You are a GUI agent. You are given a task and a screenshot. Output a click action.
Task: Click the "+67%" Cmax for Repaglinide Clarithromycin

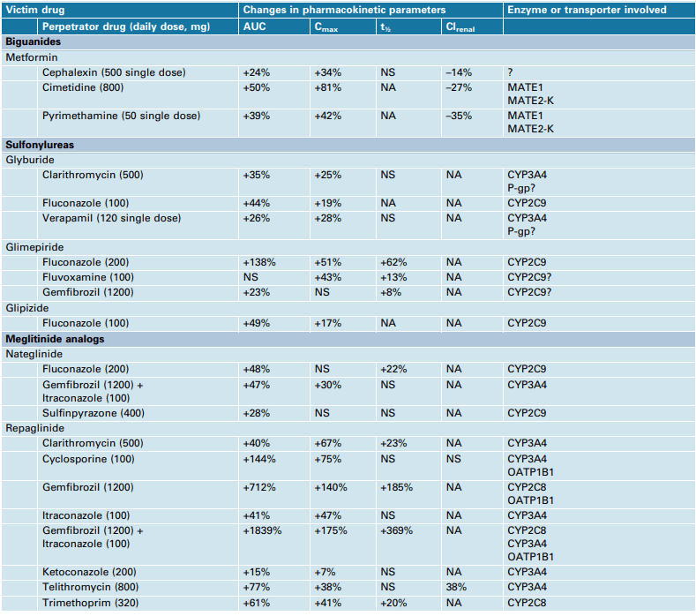point(327,443)
